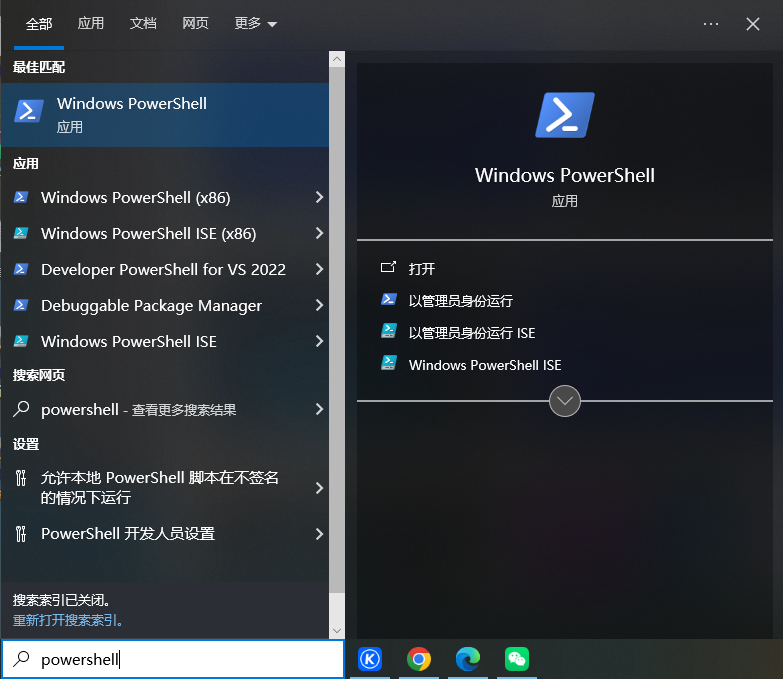Open the 更多 dropdown filter
This screenshot has width=783, height=679.
tap(255, 24)
